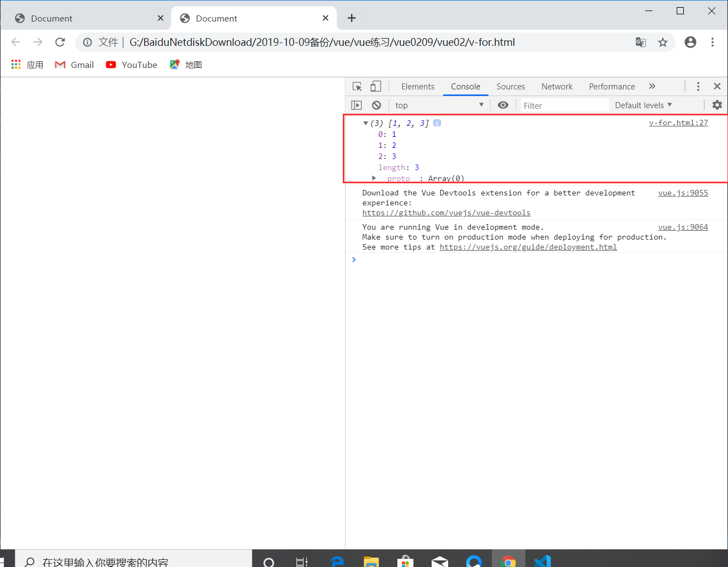Open Visual Studio Code from taskbar
This screenshot has height=567, width=728.
click(543, 561)
